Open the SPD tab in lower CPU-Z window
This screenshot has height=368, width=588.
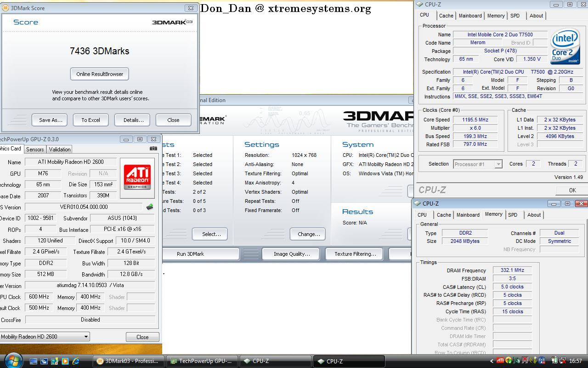(x=513, y=215)
